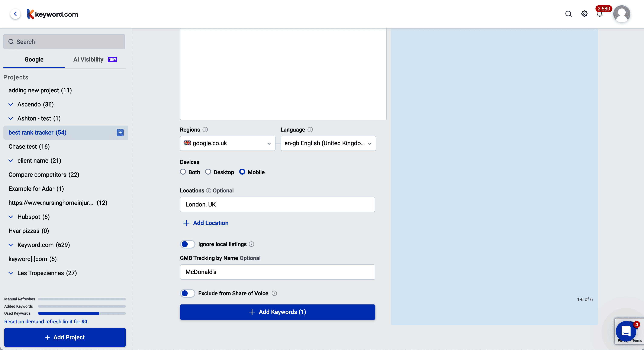
Task: Click info icon next to Regions
Action: coord(205,130)
